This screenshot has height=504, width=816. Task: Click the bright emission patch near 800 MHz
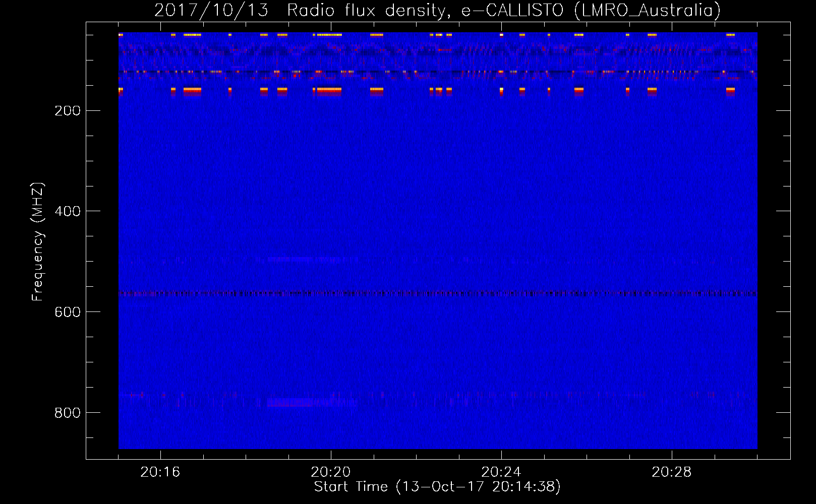(312, 402)
